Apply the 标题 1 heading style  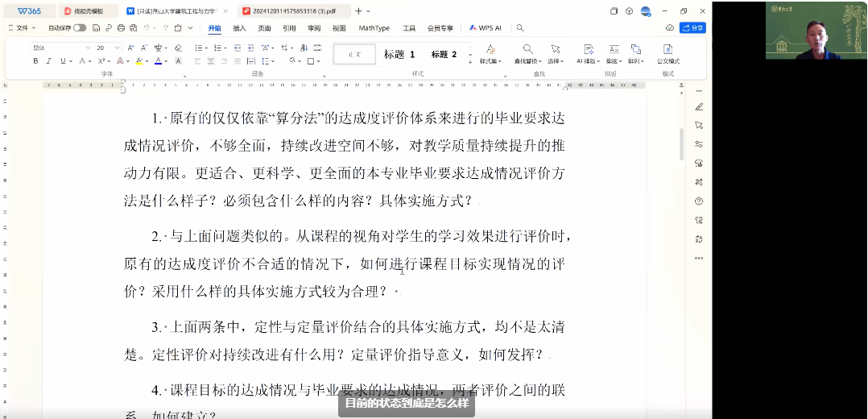(x=399, y=55)
